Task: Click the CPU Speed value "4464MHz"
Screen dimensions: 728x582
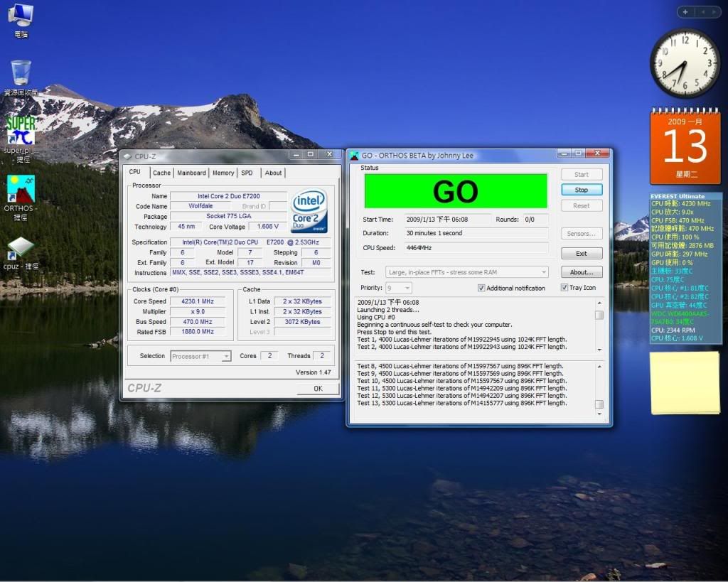Action: (476, 248)
